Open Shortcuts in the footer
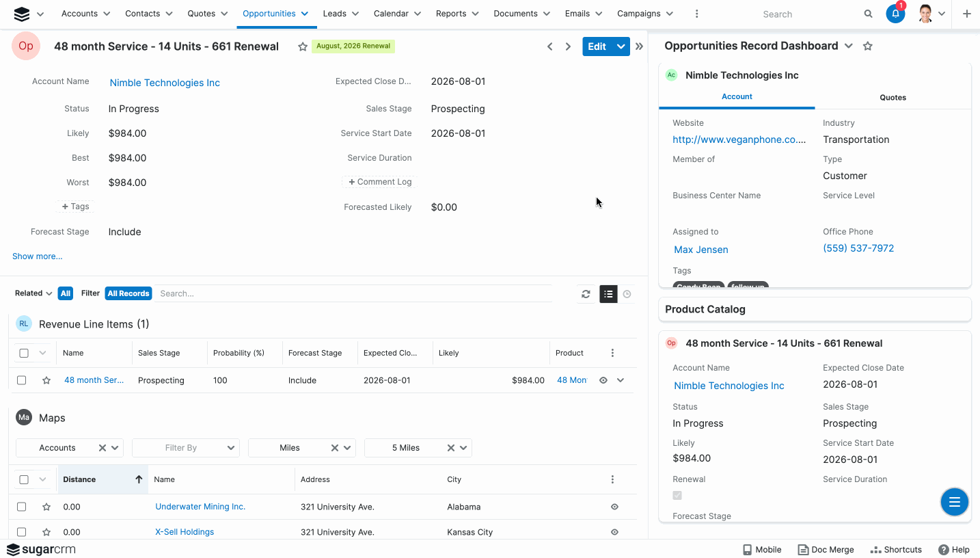 point(896,549)
